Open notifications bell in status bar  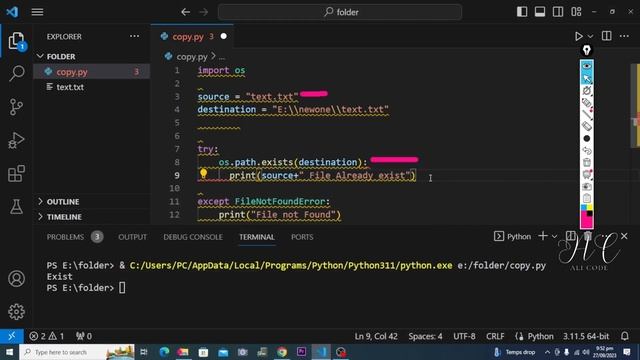click(x=624, y=336)
